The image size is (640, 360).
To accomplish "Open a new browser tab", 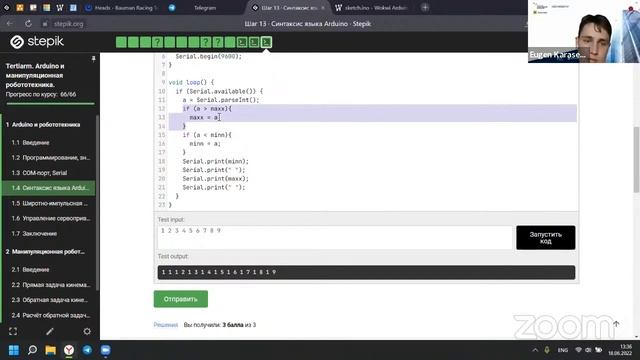I will 425,7.
